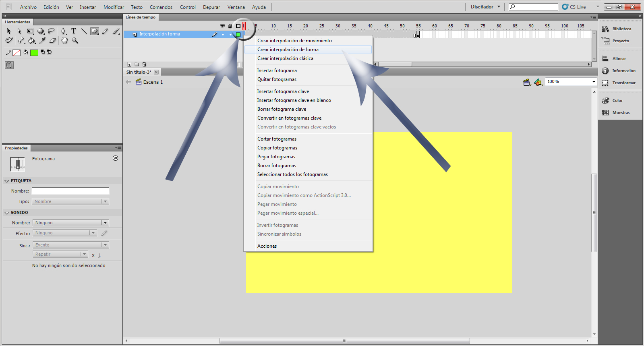The image size is (644, 346).
Task: Select the Zoom magnifier tool
Action: pos(75,41)
